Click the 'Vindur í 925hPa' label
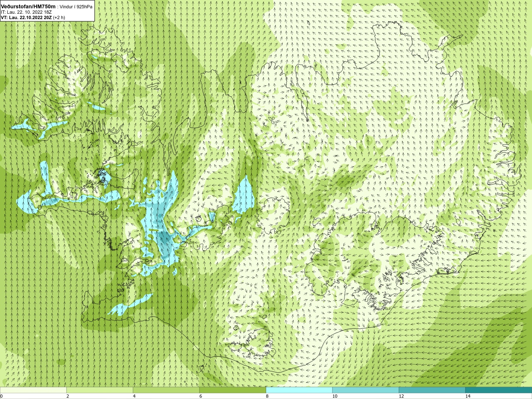The height and width of the screenshot is (399, 532). coord(76,7)
